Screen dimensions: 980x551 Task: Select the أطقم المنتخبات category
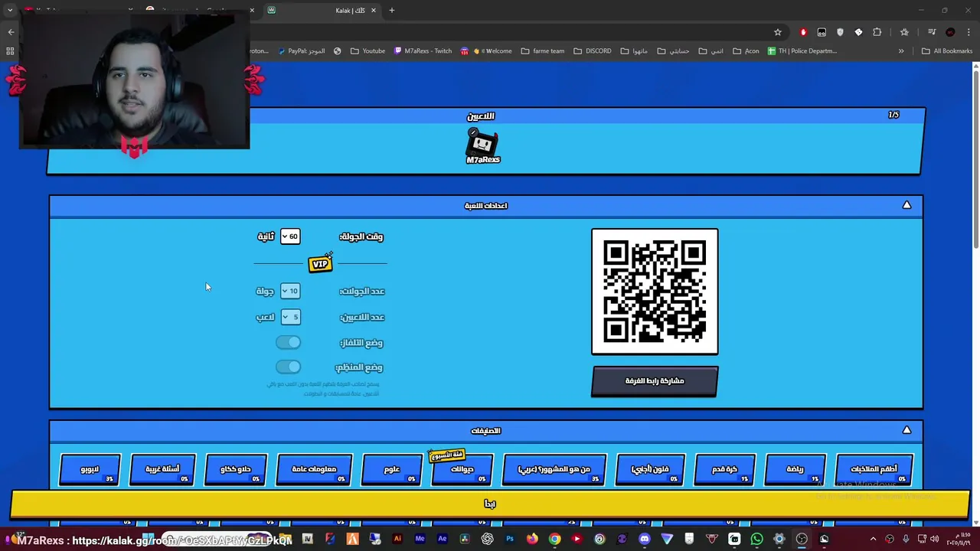874,469
